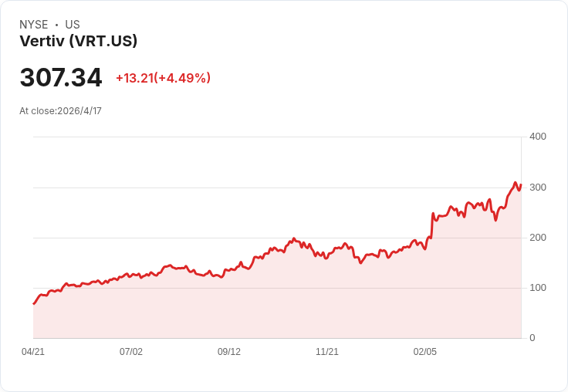The height and width of the screenshot is (392, 568).
Task: Click the 300 price axis label
Action: [x=538, y=188]
